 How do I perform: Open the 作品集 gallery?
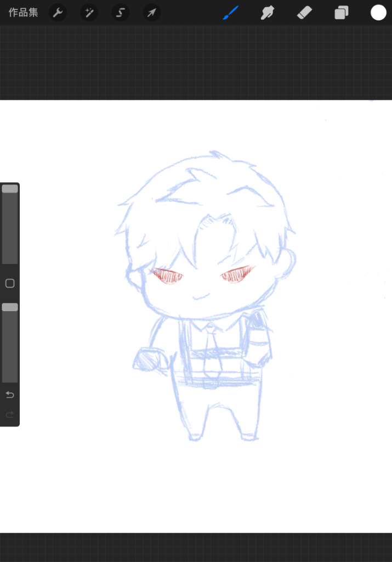pos(23,13)
